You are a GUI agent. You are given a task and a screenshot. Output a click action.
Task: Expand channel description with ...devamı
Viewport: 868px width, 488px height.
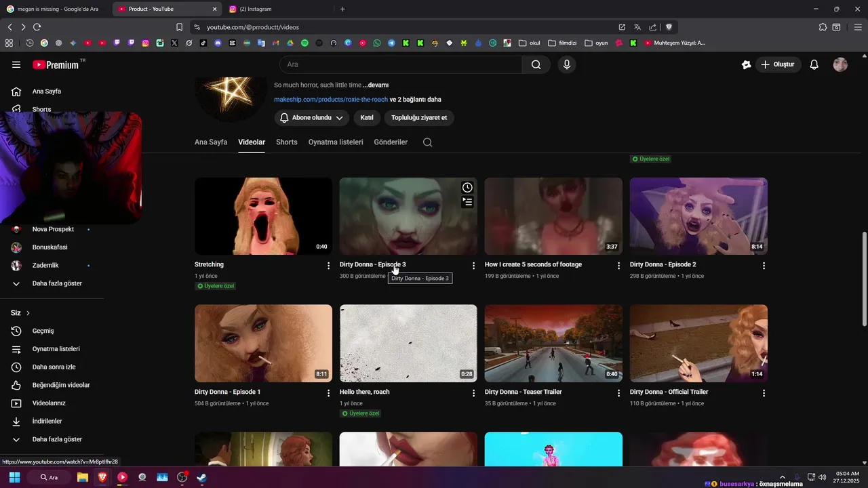[x=376, y=85]
